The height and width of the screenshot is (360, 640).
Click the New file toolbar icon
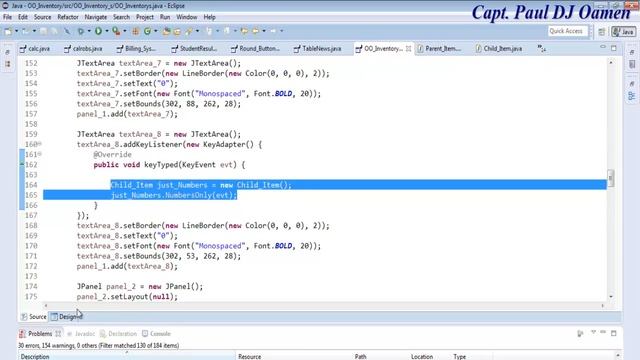tap(8, 31)
